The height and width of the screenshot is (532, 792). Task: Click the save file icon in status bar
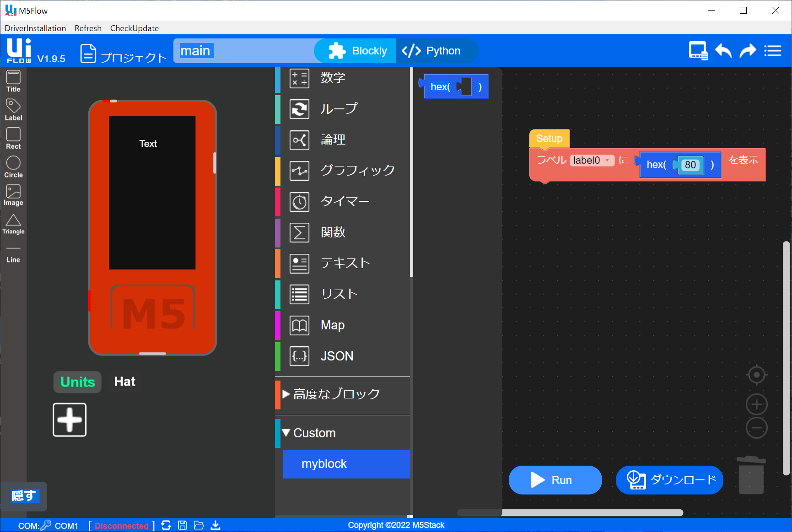tap(183, 525)
